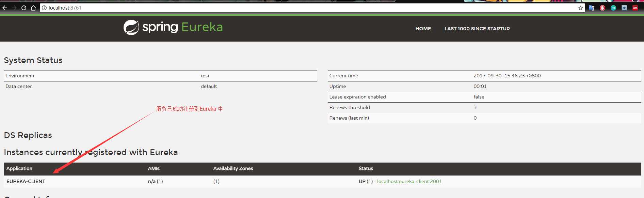The height and width of the screenshot is (198, 644).
Task: Go back with the browser back arrow
Action: point(5,8)
